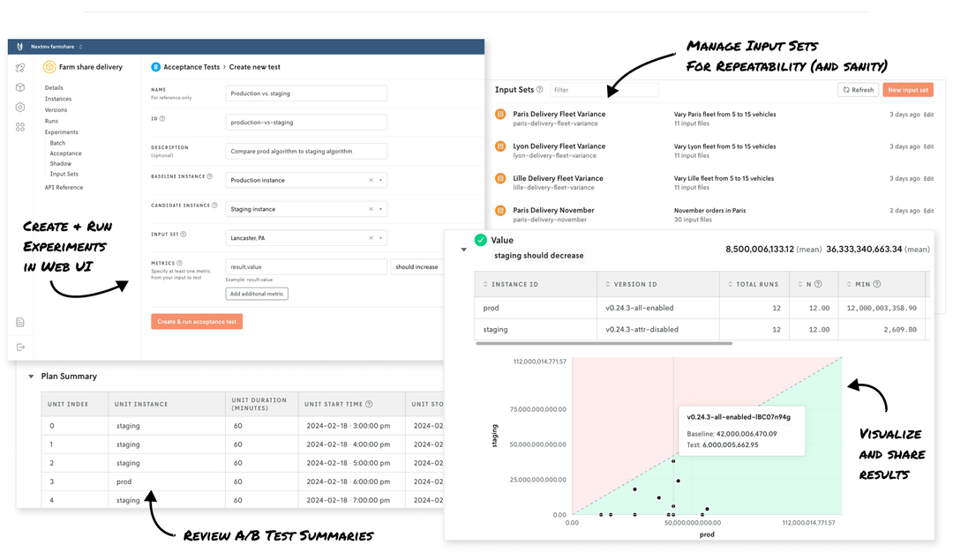Open the hexagon integrations icon in sidebar
The height and width of the screenshot is (560, 953).
[20, 107]
